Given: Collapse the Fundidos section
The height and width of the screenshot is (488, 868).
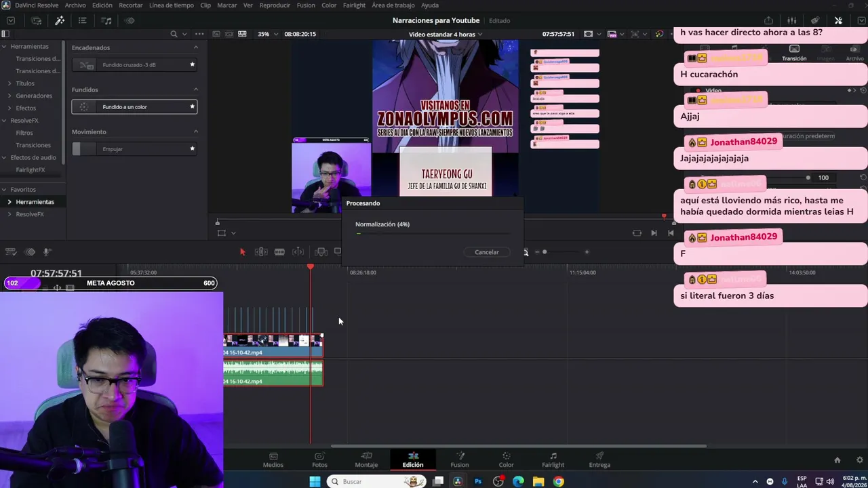Looking at the screenshot, I should coord(196,89).
